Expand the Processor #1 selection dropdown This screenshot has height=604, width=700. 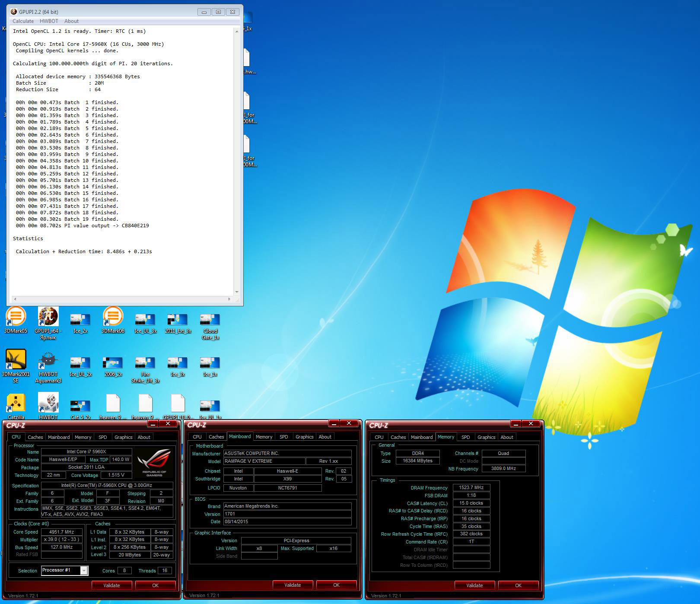(x=84, y=571)
